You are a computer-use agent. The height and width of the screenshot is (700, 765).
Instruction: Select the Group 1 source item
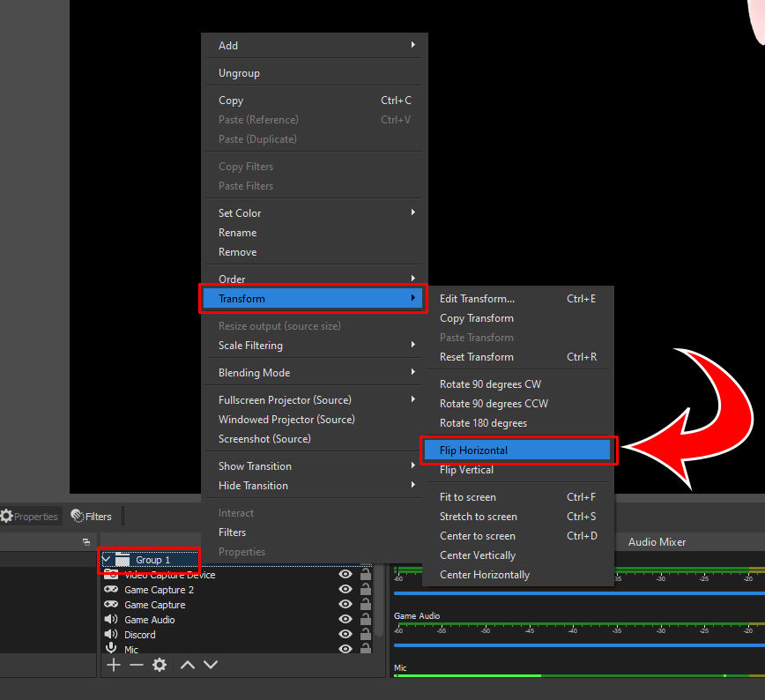click(152, 560)
